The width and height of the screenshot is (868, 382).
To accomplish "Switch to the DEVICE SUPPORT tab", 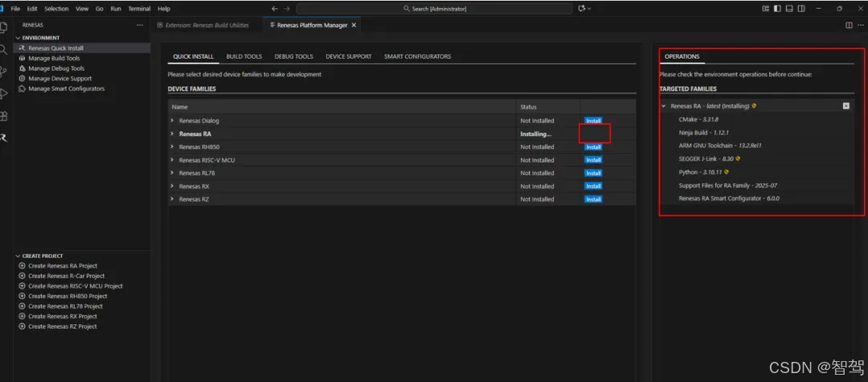I will click(x=348, y=56).
